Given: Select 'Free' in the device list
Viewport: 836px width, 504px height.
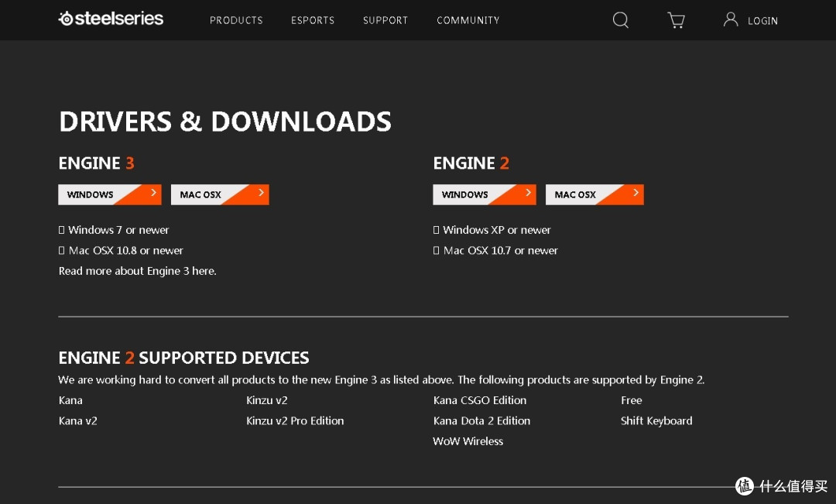Looking at the screenshot, I should point(632,400).
